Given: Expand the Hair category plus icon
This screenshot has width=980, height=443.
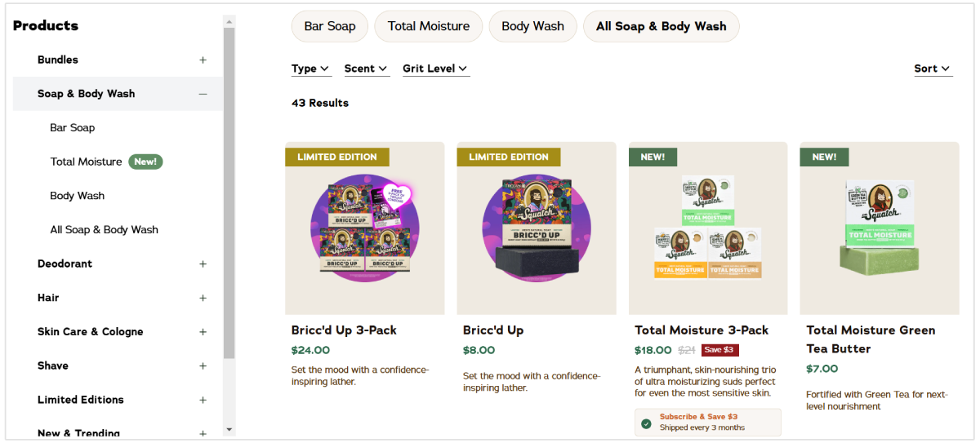Looking at the screenshot, I should pos(203,298).
